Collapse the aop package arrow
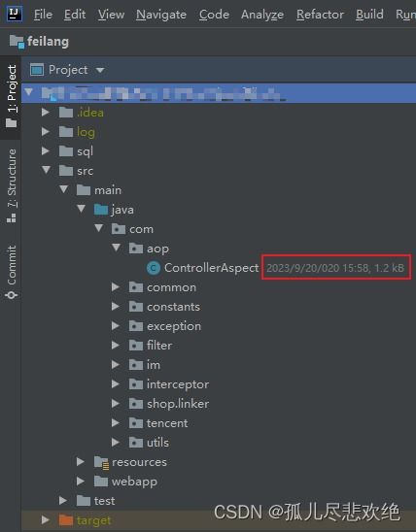Viewport: 416px width, 532px height. click(116, 248)
